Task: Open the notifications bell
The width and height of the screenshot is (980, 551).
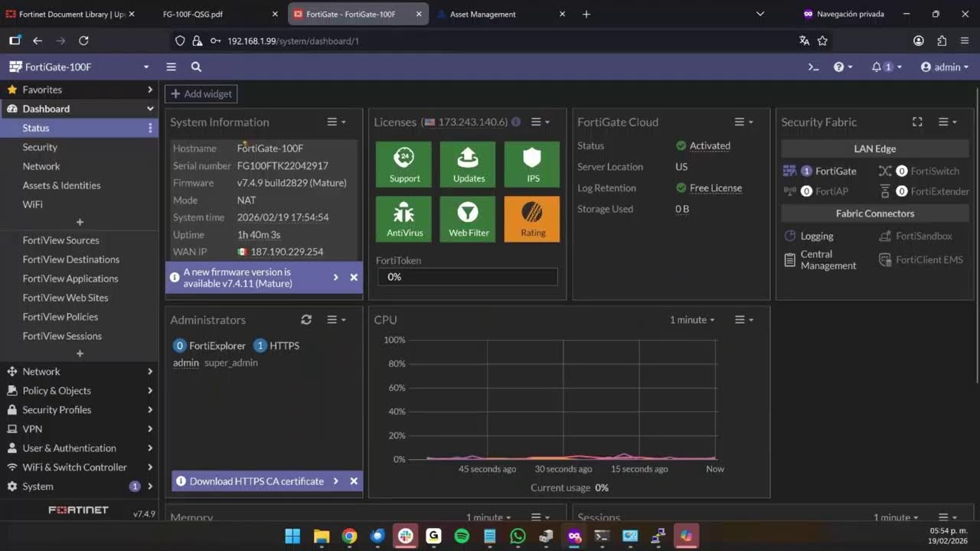Action: [x=886, y=67]
